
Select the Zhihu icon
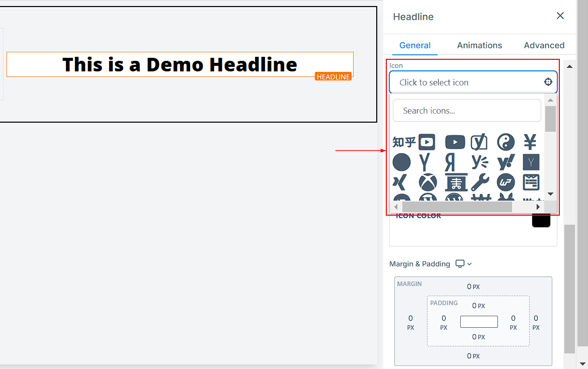point(404,142)
